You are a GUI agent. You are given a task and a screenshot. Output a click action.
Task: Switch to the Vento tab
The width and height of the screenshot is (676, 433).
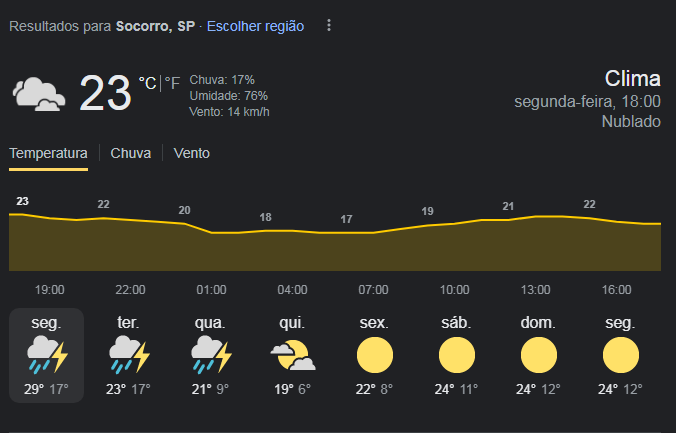click(x=191, y=154)
